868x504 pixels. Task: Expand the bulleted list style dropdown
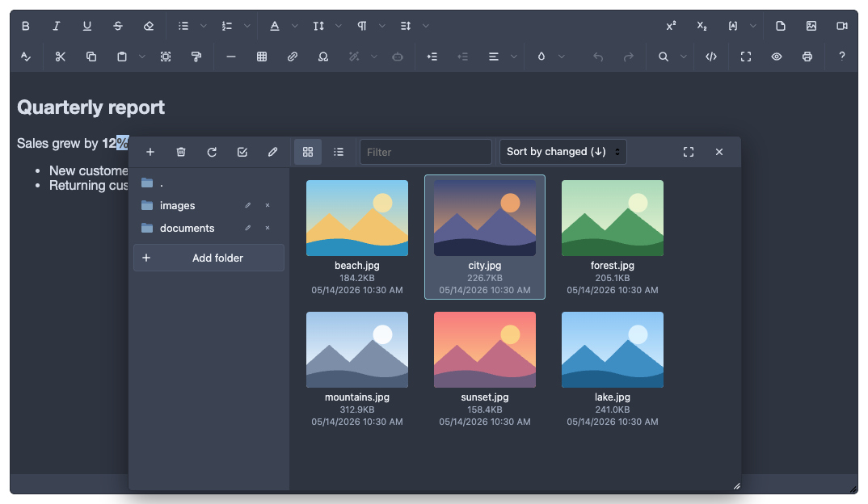pos(203,26)
